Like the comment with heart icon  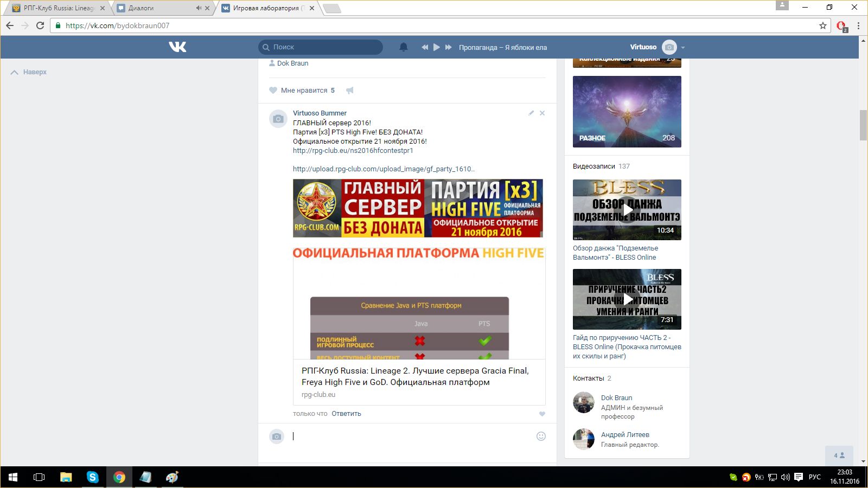[542, 414]
